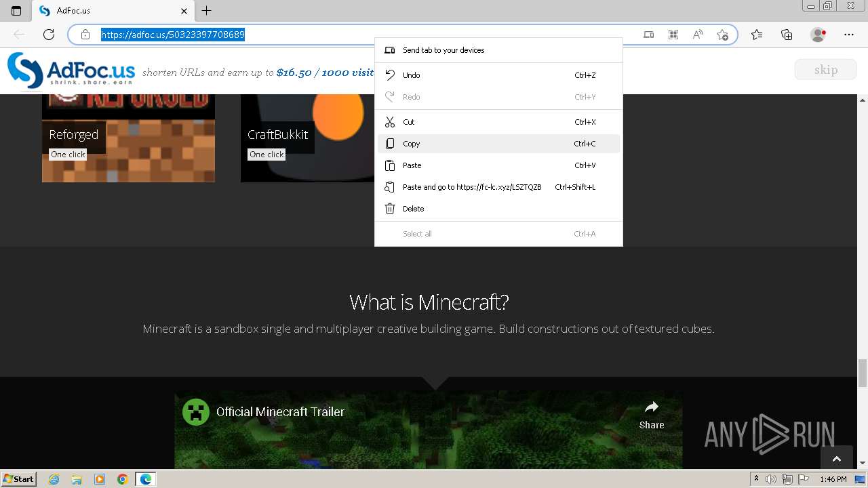868x488 pixels.
Task: Open new tab with plus icon
Action: [207, 11]
